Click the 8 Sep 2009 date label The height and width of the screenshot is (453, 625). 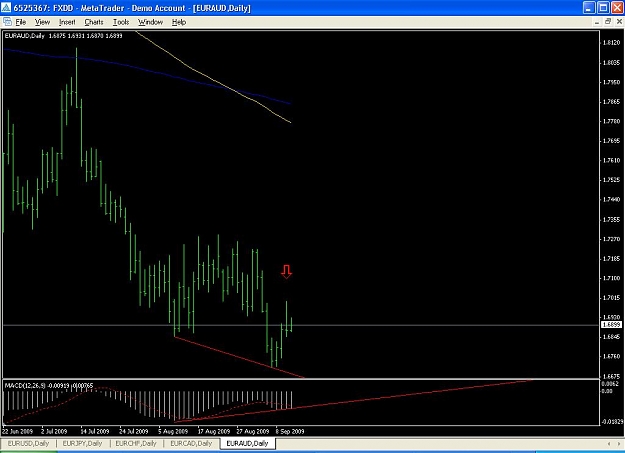click(x=290, y=431)
